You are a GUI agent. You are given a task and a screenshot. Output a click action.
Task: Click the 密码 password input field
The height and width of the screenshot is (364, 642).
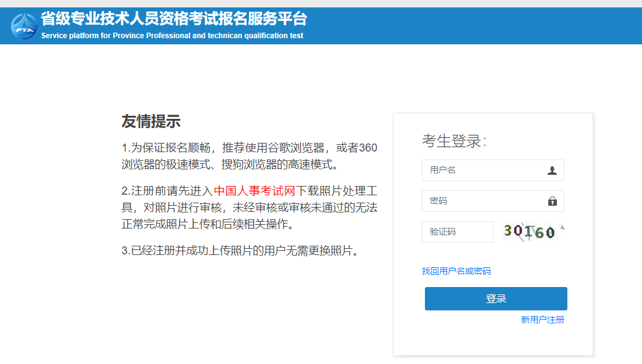click(481, 201)
